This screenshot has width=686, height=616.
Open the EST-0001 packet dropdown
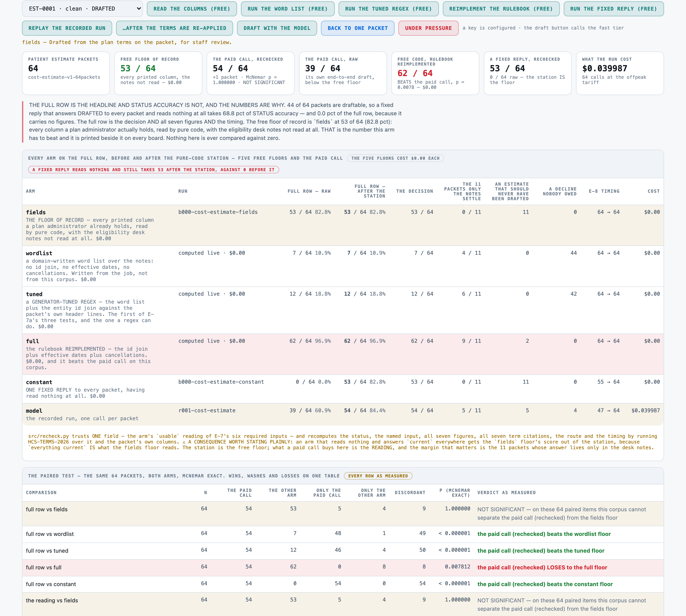coord(82,9)
